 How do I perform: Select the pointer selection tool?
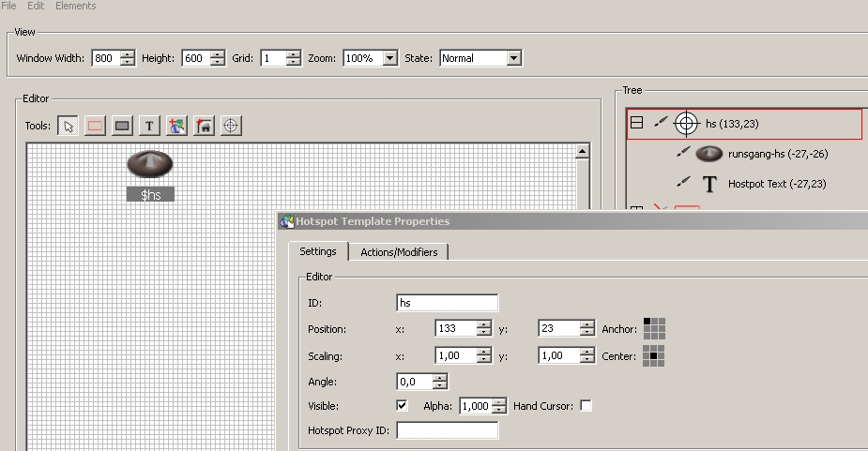coord(68,126)
